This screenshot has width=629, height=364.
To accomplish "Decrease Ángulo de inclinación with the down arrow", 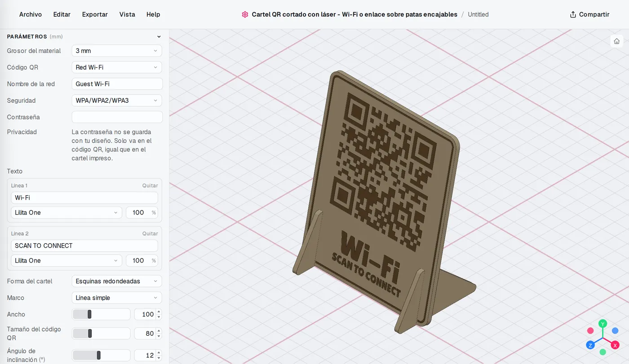I will click(x=159, y=358).
